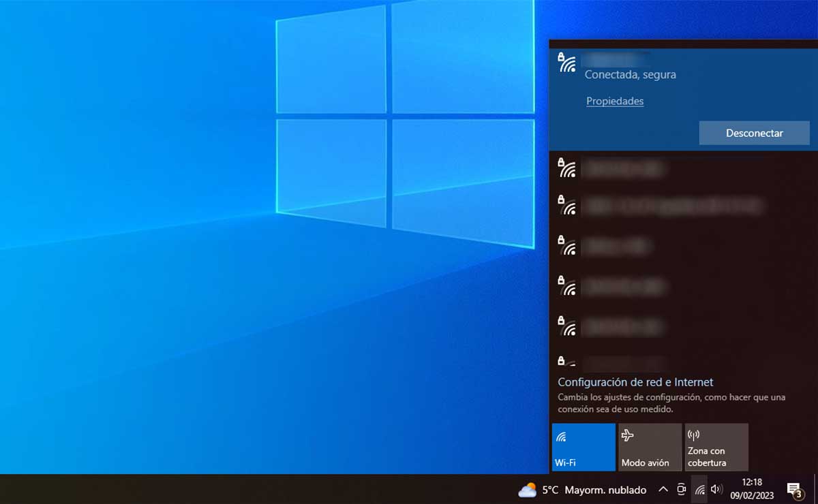Image resolution: width=818 pixels, height=504 pixels.
Task: Open the notification center icon
Action: 794,489
